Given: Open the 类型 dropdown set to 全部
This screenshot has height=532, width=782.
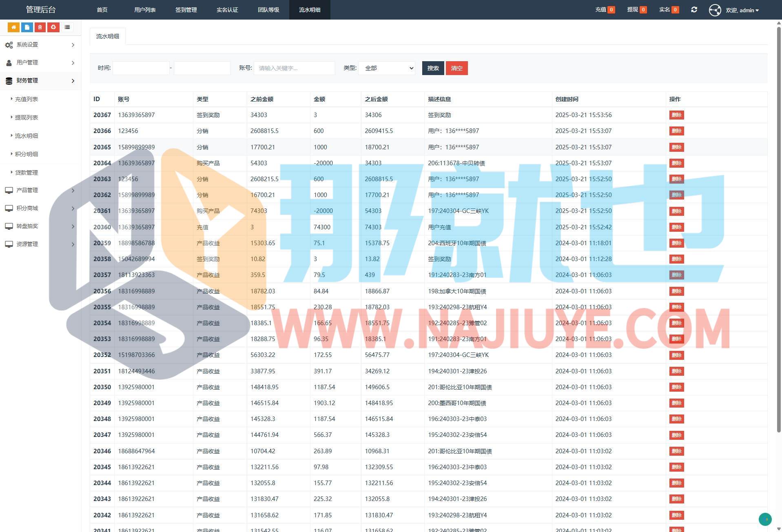Looking at the screenshot, I should point(387,68).
